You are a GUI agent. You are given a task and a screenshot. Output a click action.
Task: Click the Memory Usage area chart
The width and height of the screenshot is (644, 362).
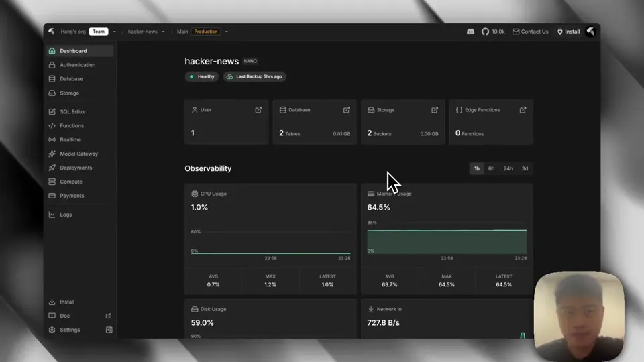(447, 242)
